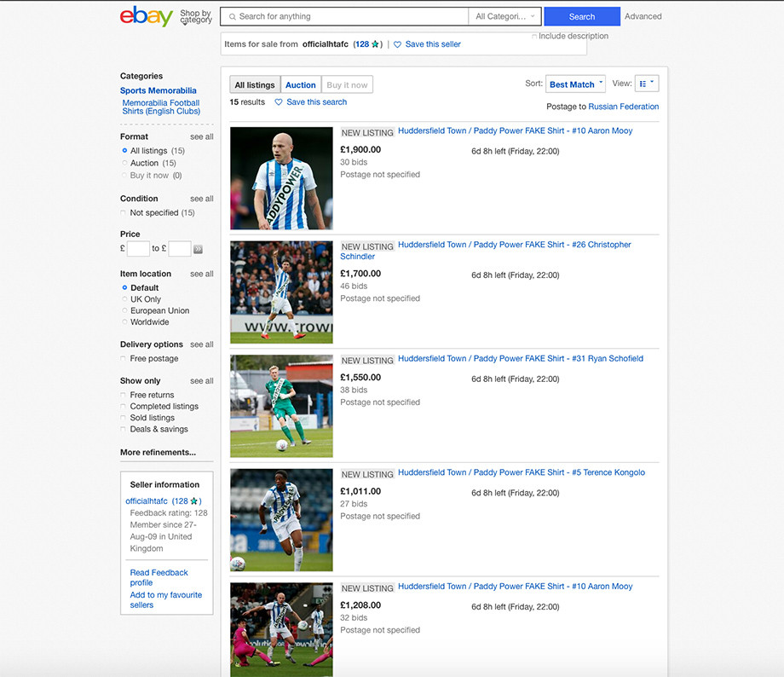This screenshot has height=677, width=784.
Task: Tick the Free postage checkbox
Action: point(123,359)
